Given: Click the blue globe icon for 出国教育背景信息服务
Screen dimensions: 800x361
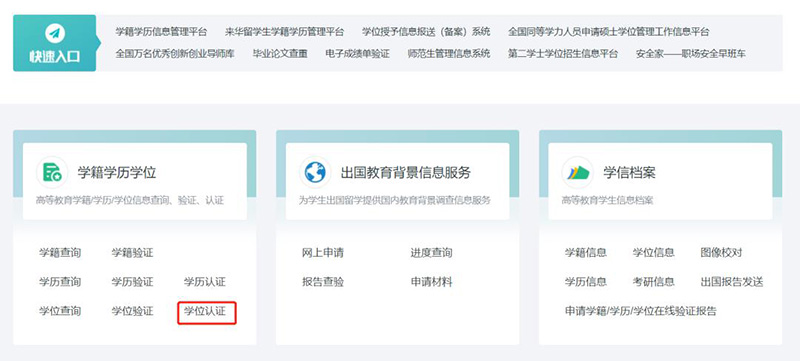Looking at the screenshot, I should pos(315,172).
